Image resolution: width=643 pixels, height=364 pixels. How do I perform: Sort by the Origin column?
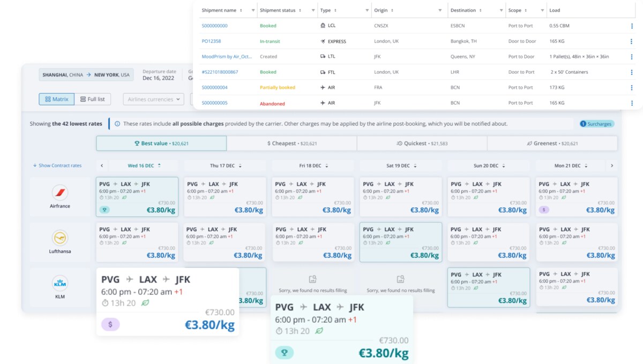click(x=392, y=10)
